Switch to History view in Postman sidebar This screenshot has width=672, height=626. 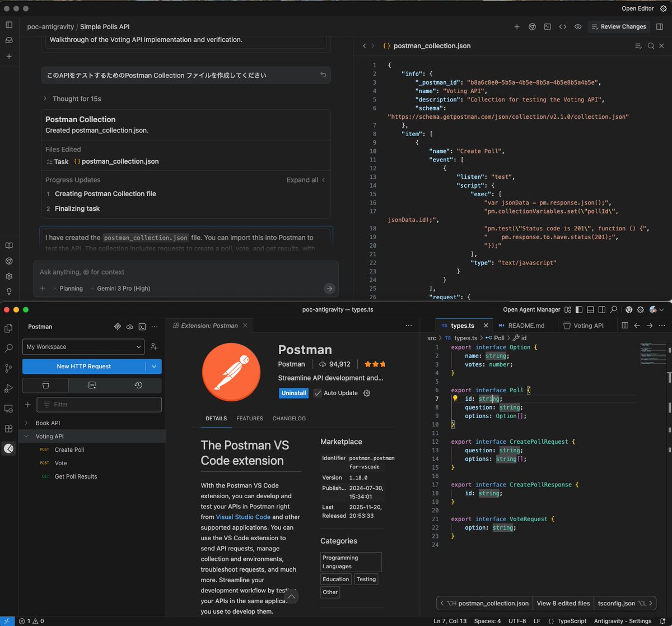(x=138, y=385)
